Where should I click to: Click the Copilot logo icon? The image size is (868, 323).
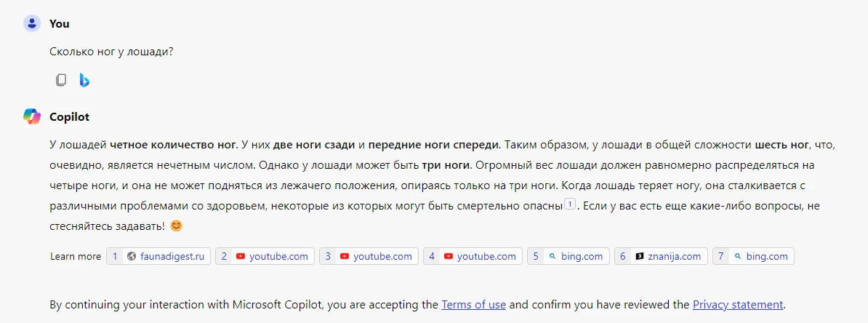pyautogui.click(x=32, y=117)
